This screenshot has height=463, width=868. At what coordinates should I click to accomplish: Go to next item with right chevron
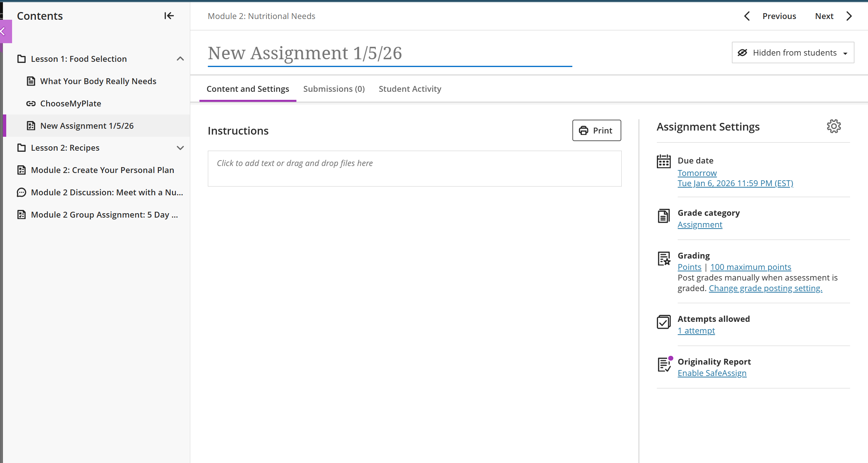(849, 16)
